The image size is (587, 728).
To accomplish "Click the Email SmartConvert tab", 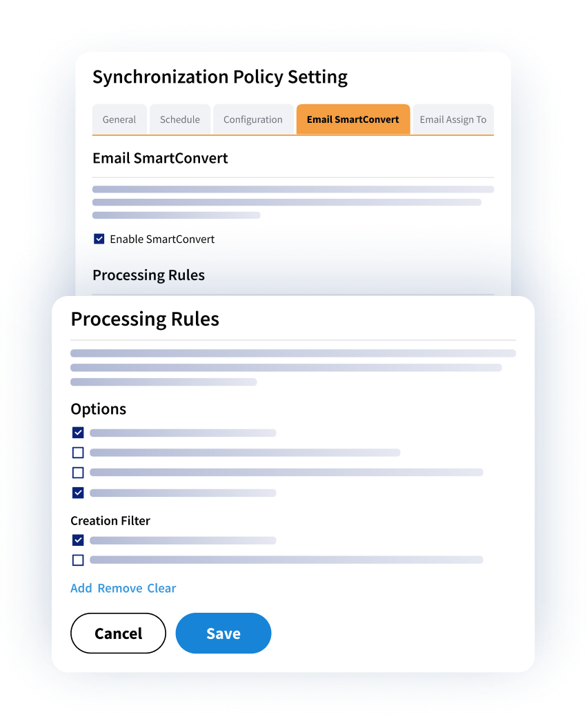I will (x=353, y=119).
